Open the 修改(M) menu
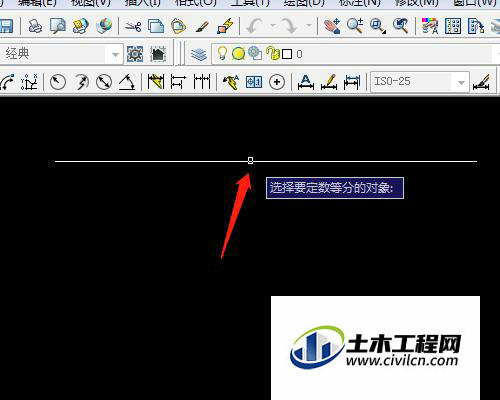Viewport: 500px width, 400px height. pyautogui.click(x=416, y=3)
